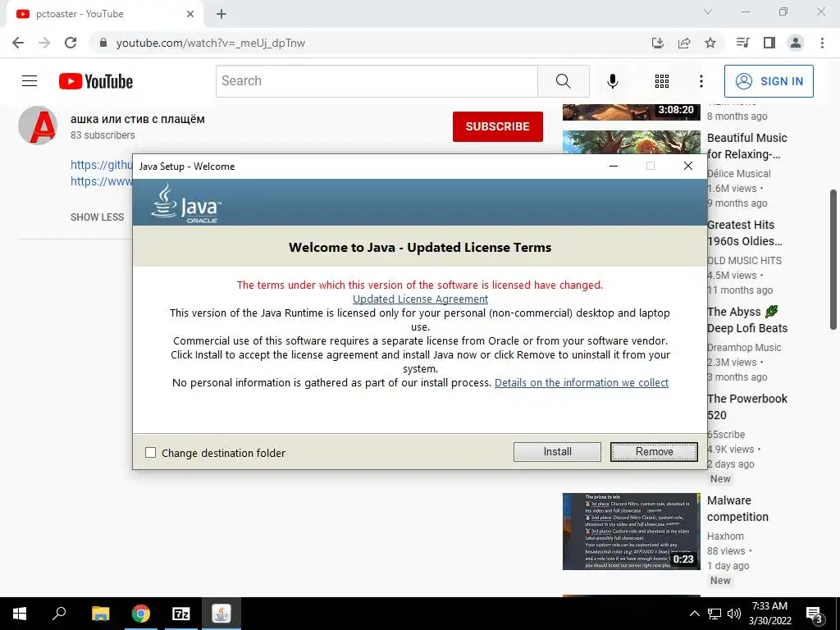Open the Windows Start menu
The height and width of the screenshot is (630, 840).
coord(20,614)
